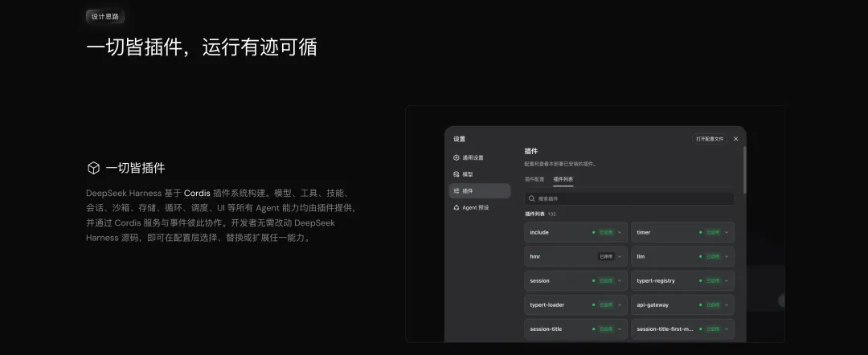Click the 打开配置文件 button
This screenshot has width=868, height=355.
click(710, 139)
